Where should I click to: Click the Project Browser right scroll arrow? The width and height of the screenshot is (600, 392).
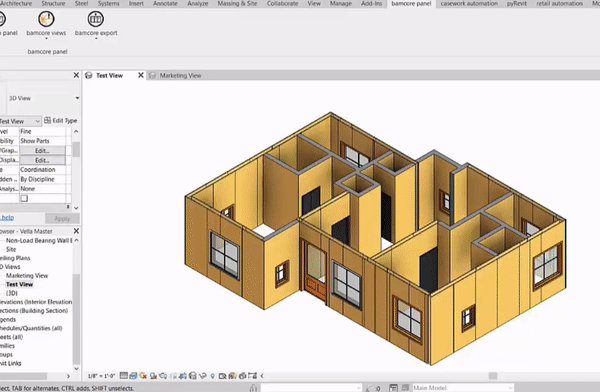click(x=68, y=376)
